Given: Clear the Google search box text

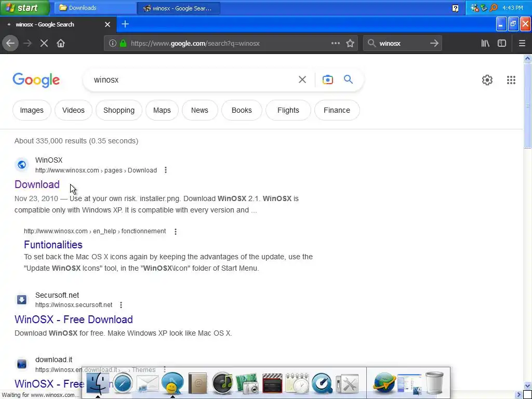Looking at the screenshot, I should click(302, 79).
